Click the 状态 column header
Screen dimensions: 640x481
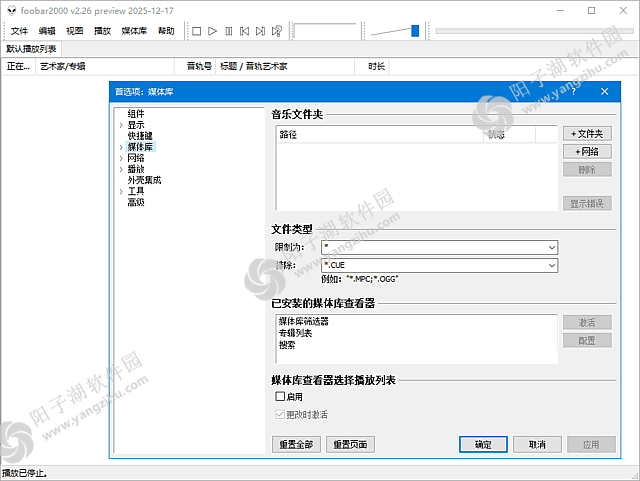click(509, 135)
